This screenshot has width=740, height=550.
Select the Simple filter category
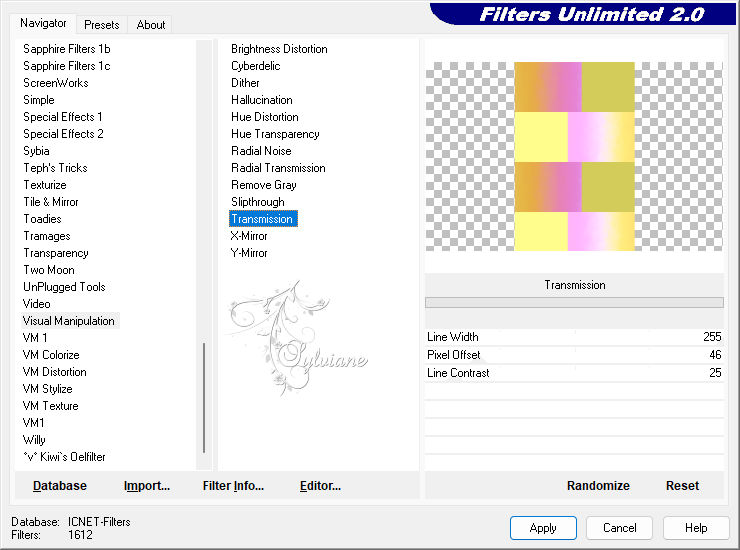coord(39,100)
